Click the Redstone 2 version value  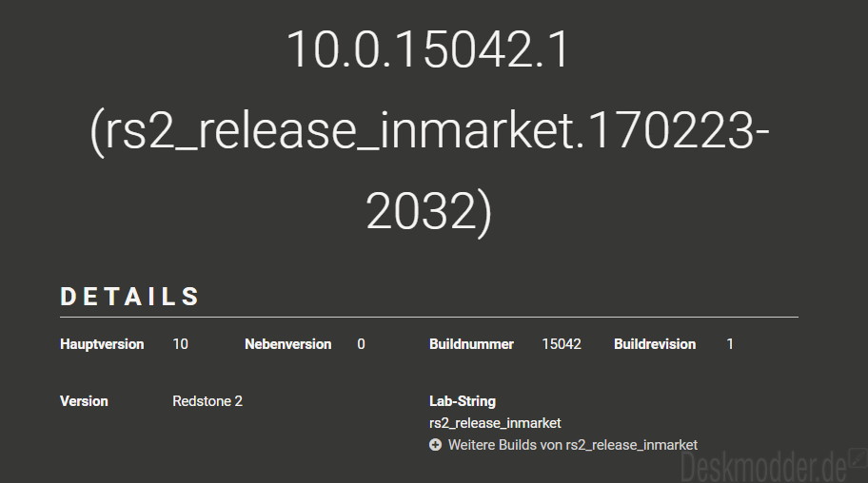tap(207, 401)
